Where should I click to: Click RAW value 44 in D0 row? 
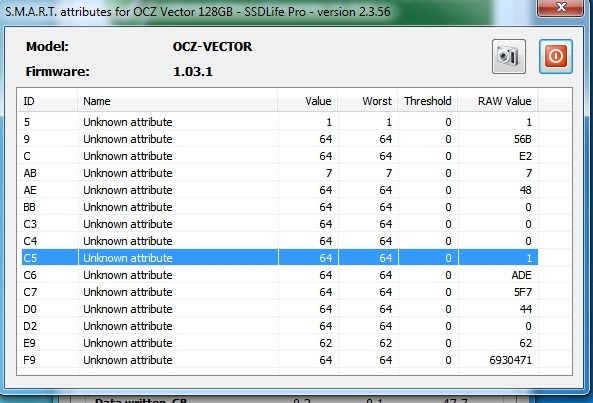[x=525, y=309]
